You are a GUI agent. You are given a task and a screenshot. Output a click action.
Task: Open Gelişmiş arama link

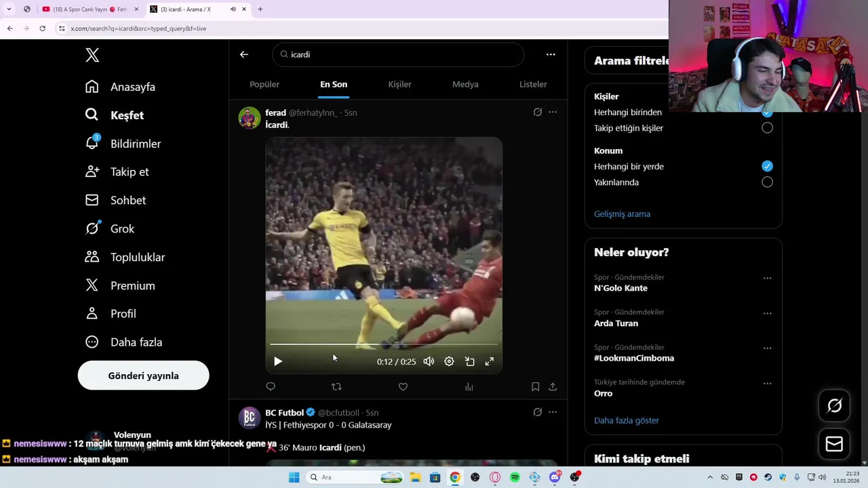point(622,213)
